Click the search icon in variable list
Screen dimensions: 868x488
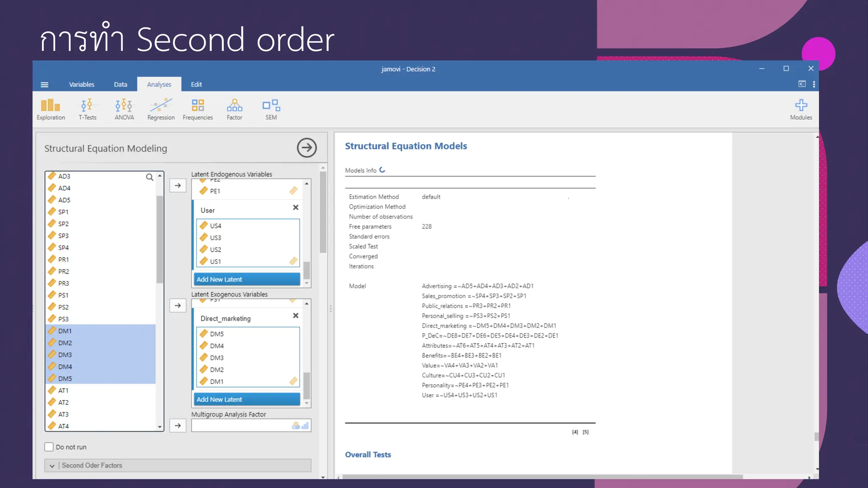coord(150,177)
